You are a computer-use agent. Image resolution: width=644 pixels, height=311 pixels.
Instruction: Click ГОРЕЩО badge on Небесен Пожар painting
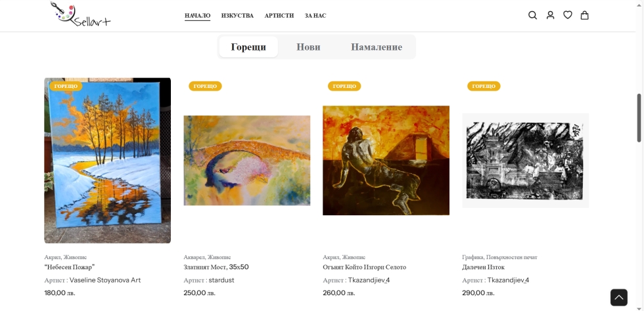tap(66, 86)
